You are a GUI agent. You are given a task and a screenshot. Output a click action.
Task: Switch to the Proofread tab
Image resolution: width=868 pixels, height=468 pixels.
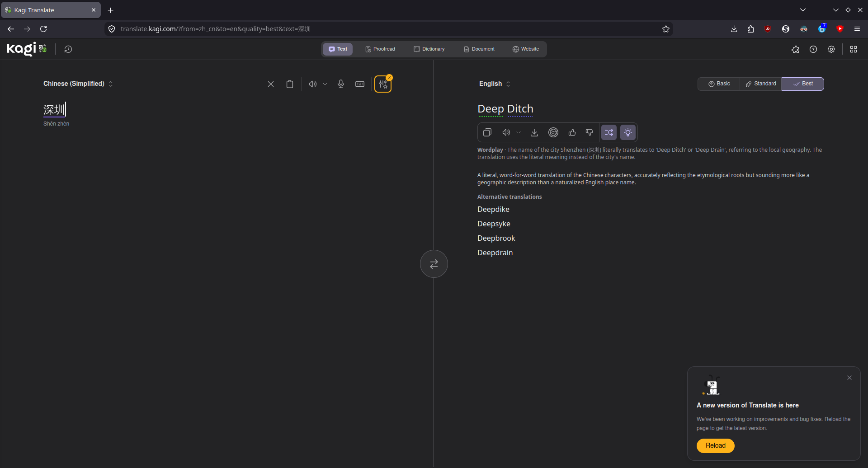click(x=380, y=49)
